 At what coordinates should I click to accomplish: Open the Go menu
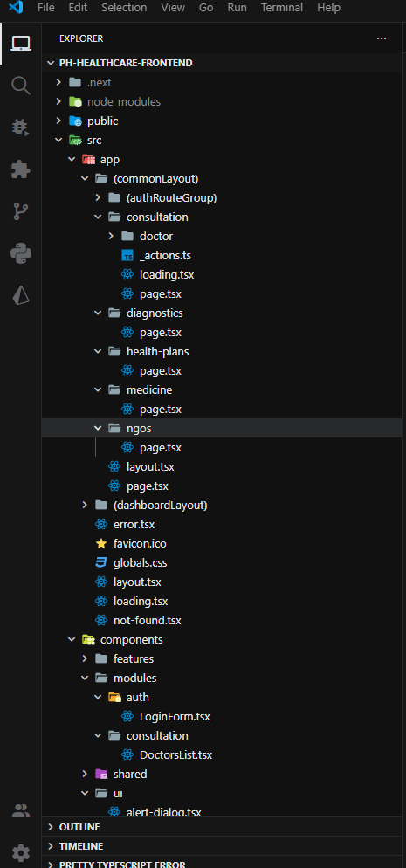(x=206, y=8)
